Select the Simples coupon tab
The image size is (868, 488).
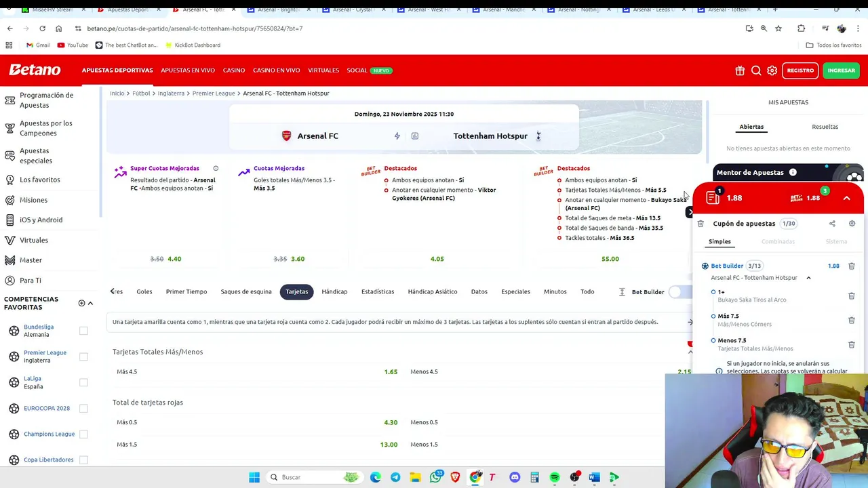tap(719, 241)
